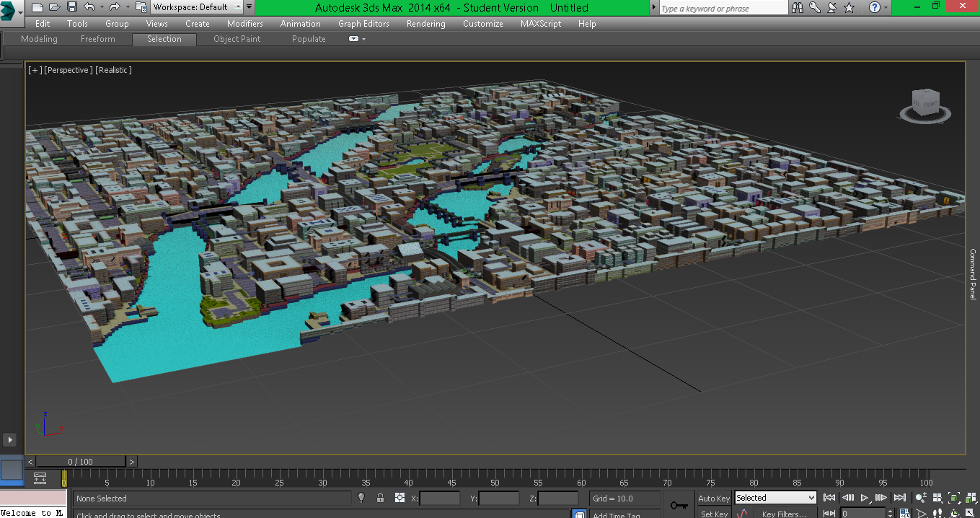Image resolution: width=980 pixels, height=518 pixels.
Task: Open the [Realistic] shading label menu
Action: point(114,70)
